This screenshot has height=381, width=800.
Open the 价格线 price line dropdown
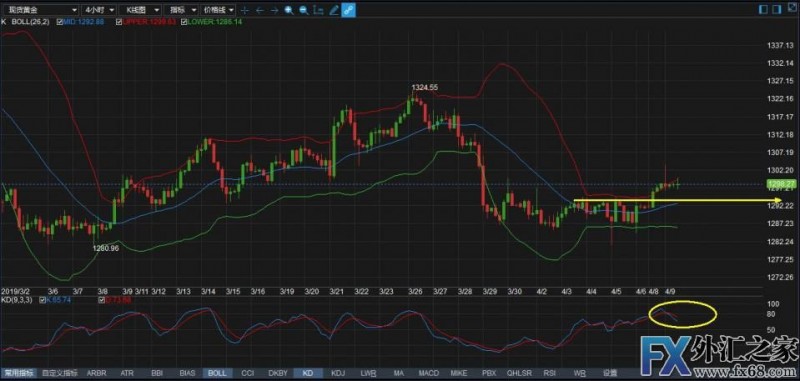pos(219,10)
